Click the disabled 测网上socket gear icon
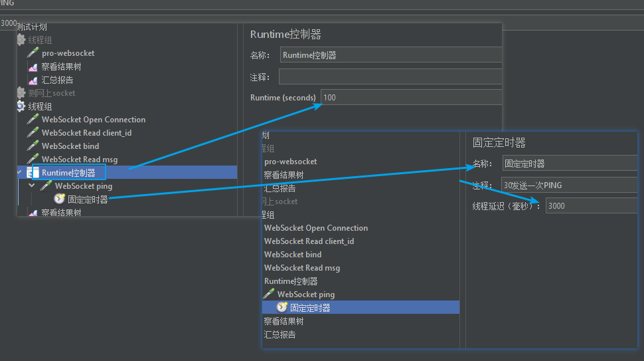This screenshot has height=361, width=644. coord(21,93)
